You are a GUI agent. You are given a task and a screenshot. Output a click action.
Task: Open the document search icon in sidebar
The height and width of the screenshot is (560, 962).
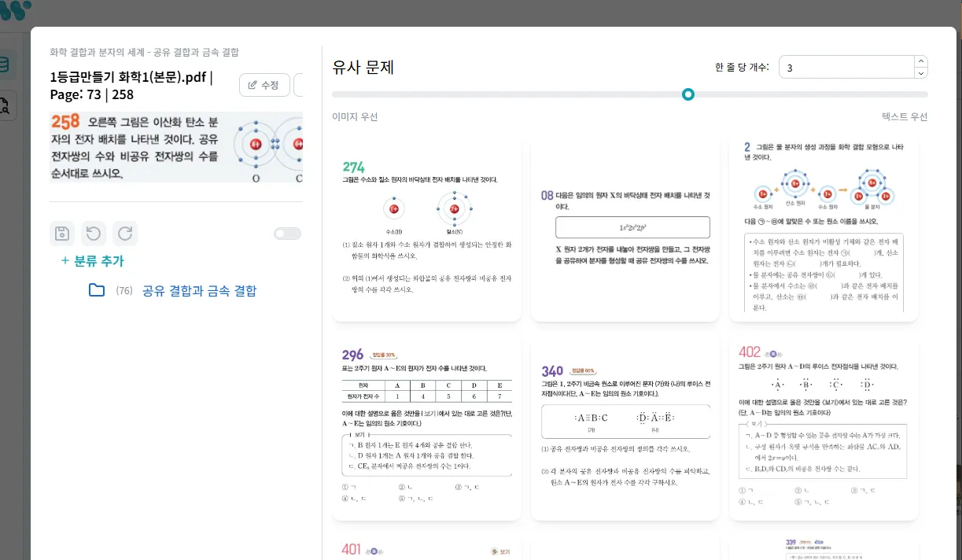(6, 105)
